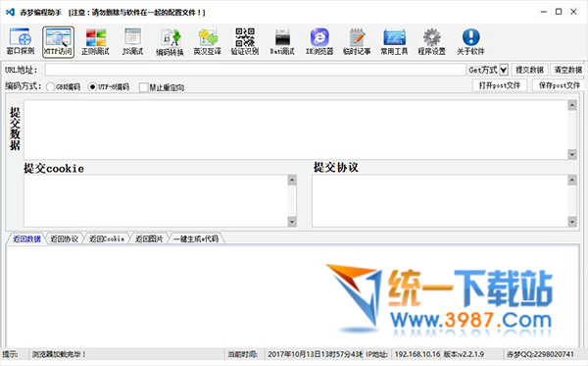The height and width of the screenshot is (366, 588).
Task: Open the 临时记事 notepad tool
Action: pyautogui.click(x=357, y=41)
